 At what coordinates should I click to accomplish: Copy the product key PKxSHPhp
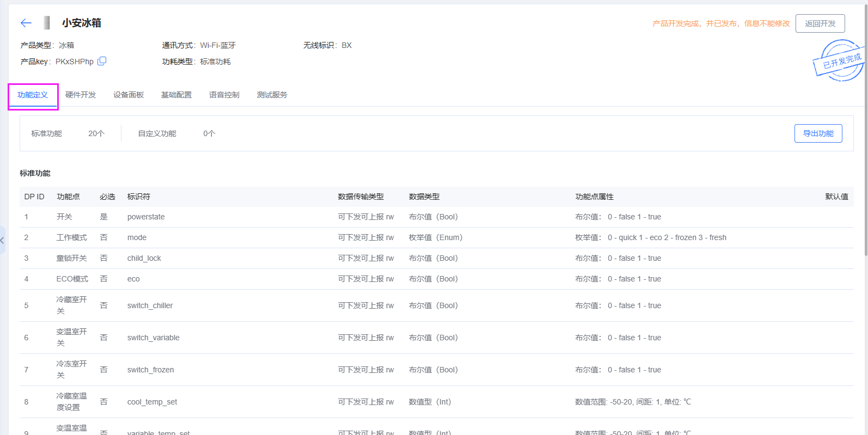tap(102, 61)
